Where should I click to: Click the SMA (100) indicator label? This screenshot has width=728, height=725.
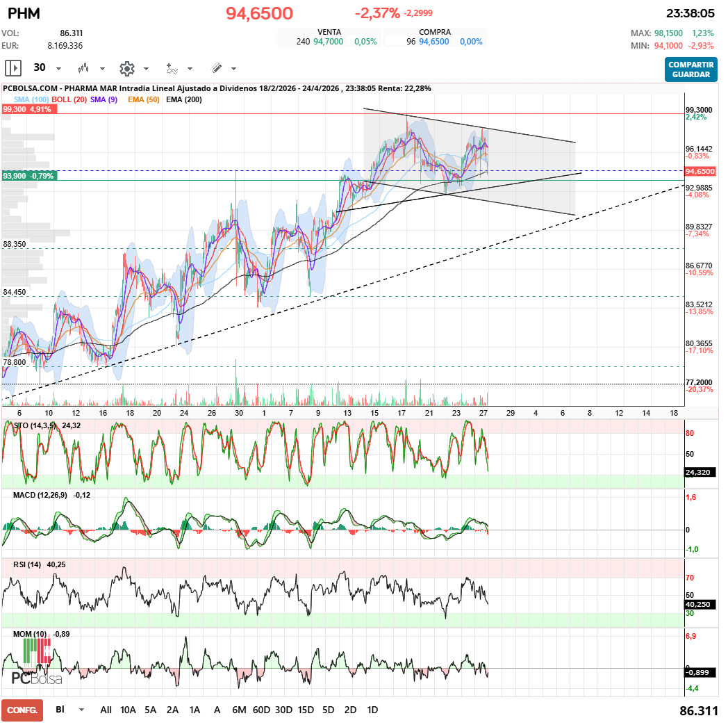tap(31, 99)
